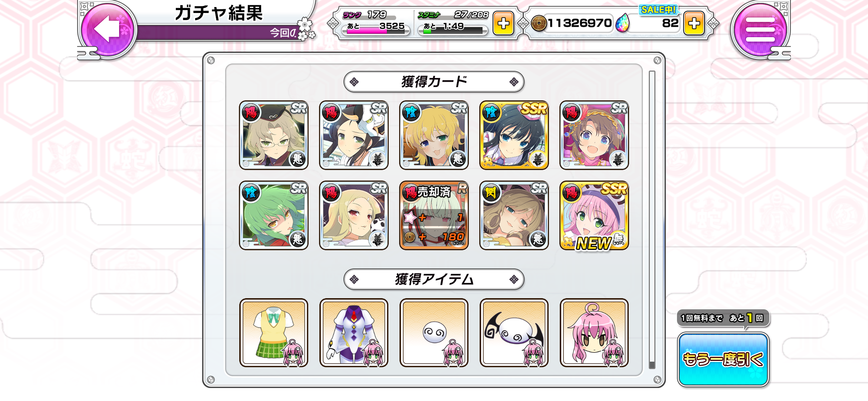
Task: Open the black-haired SSR card
Action: 514,135
